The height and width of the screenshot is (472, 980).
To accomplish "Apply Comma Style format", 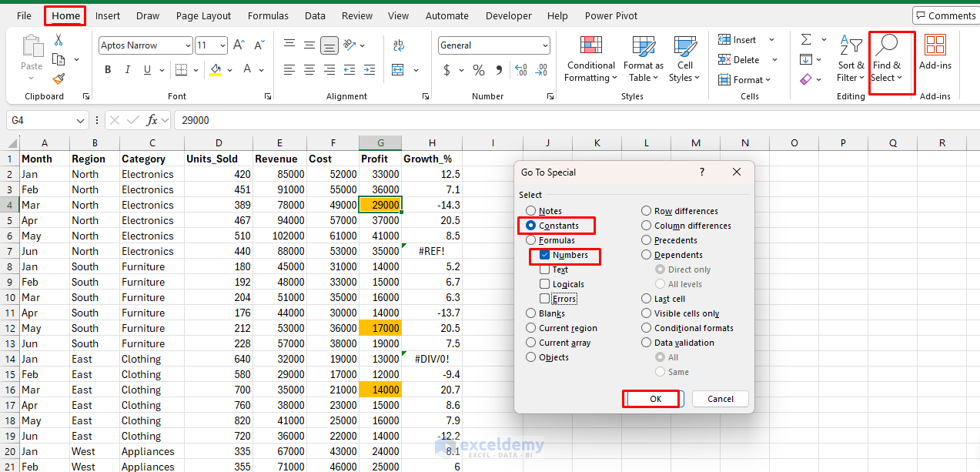I will coord(499,70).
